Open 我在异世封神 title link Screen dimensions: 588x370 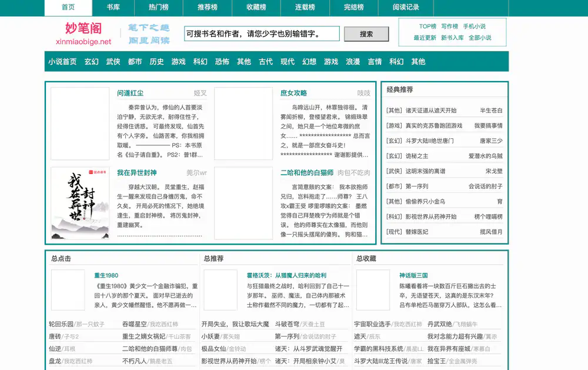137,172
